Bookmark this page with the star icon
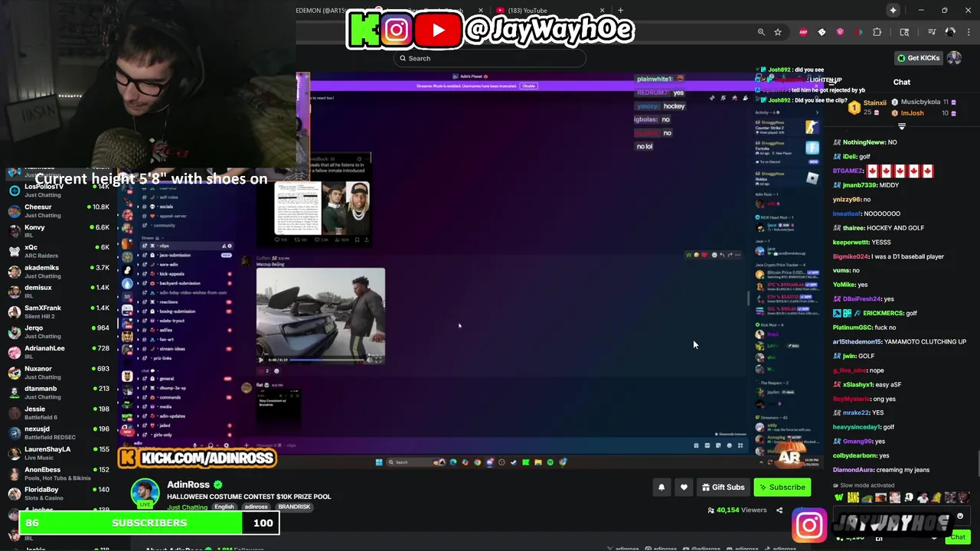This screenshot has width=980, height=551. pyautogui.click(x=778, y=32)
